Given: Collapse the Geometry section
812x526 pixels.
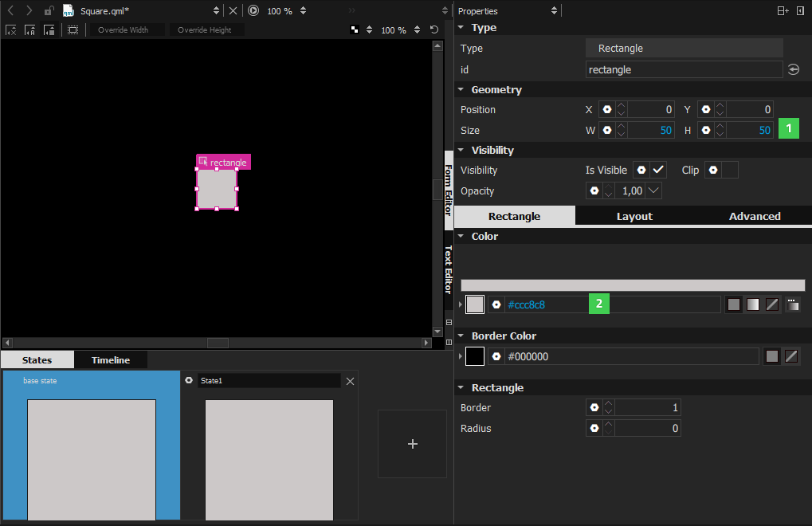Looking at the screenshot, I should pyautogui.click(x=461, y=90).
